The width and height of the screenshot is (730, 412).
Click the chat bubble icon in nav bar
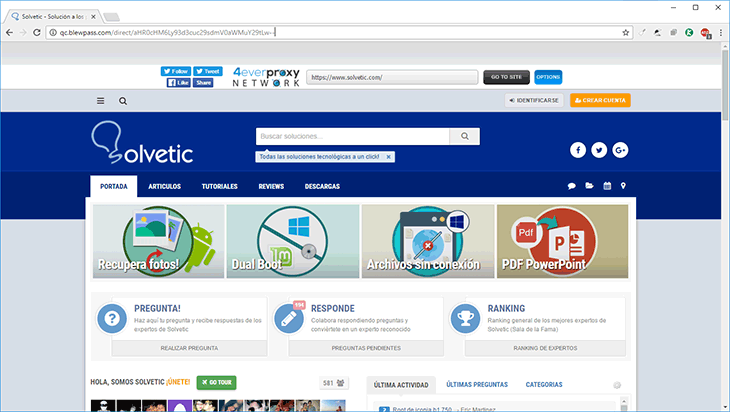tap(572, 186)
